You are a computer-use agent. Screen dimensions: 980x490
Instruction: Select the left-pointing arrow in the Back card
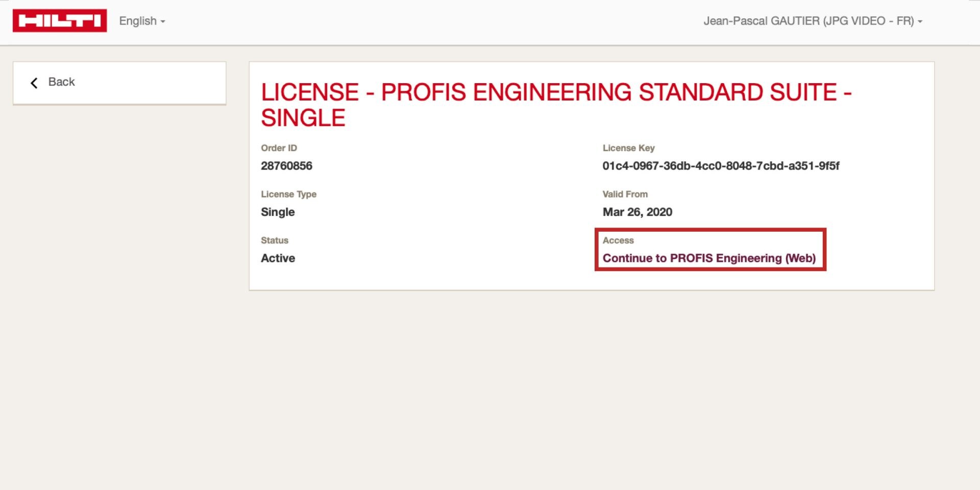pos(34,82)
